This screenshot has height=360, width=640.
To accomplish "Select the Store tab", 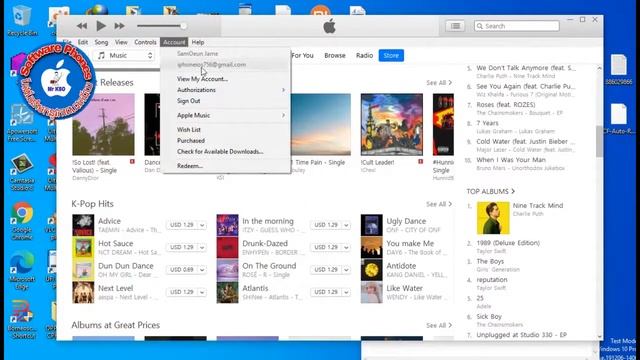I will pyautogui.click(x=391, y=56).
